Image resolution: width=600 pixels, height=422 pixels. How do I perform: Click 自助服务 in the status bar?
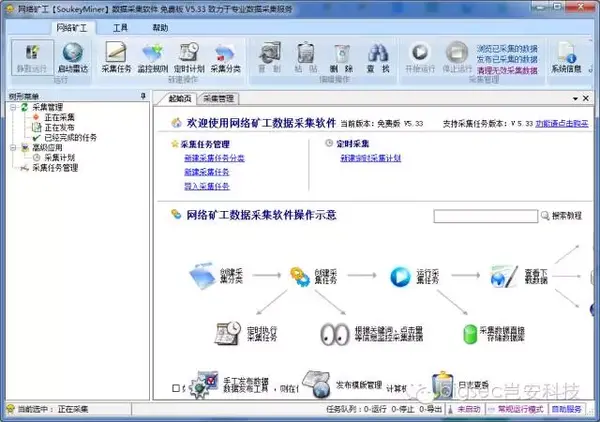566,409
